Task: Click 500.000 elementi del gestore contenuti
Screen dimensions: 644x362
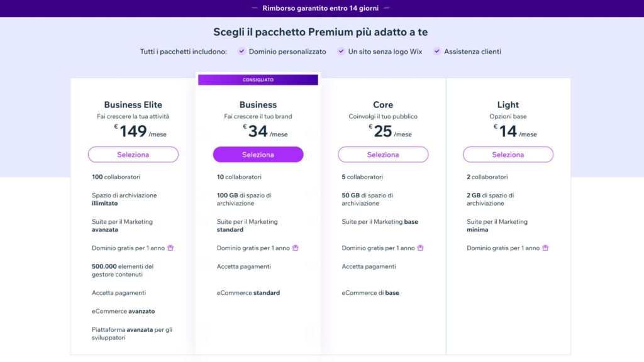Action: pyautogui.click(x=123, y=270)
